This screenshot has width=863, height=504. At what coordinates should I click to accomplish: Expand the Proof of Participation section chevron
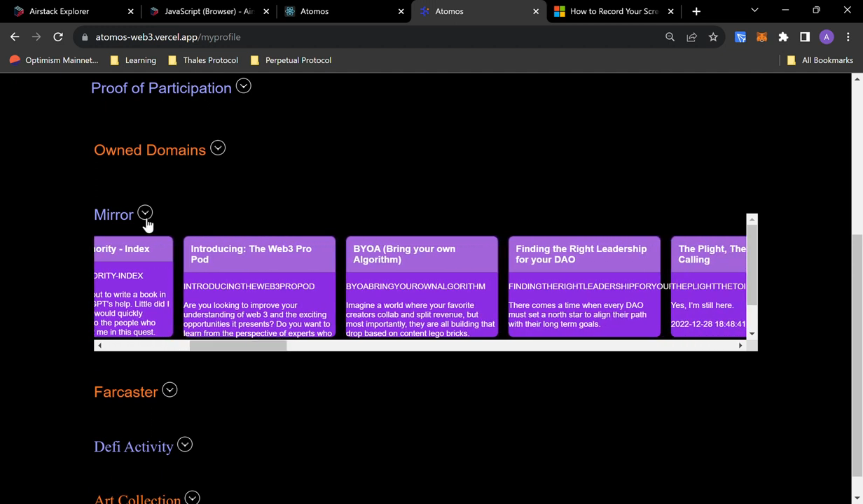pyautogui.click(x=243, y=86)
